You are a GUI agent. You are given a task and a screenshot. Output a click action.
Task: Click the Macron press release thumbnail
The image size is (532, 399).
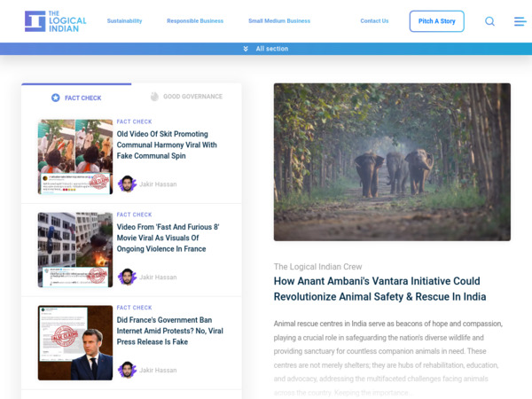pos(75,342)
